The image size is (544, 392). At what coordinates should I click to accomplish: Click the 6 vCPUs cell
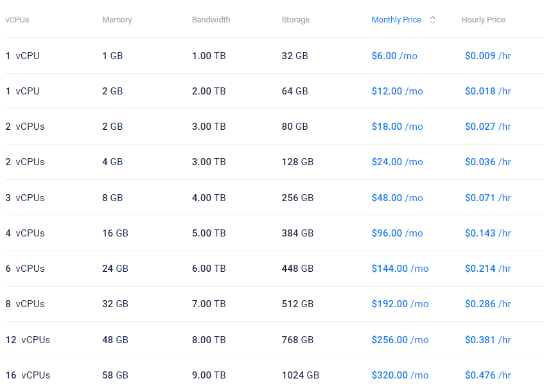tap(25, 269)
